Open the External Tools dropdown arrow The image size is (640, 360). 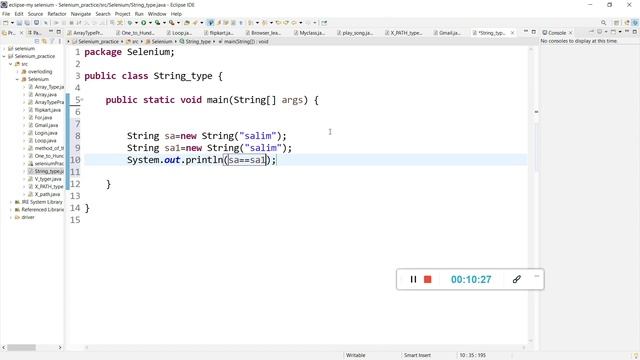coord(178,23)
